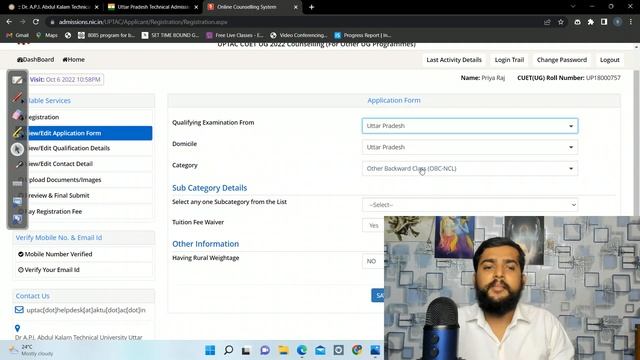Open the Tuition Fee Waiver dropdown
Viewport: 640px width, 360px height.
coord(373,225)
